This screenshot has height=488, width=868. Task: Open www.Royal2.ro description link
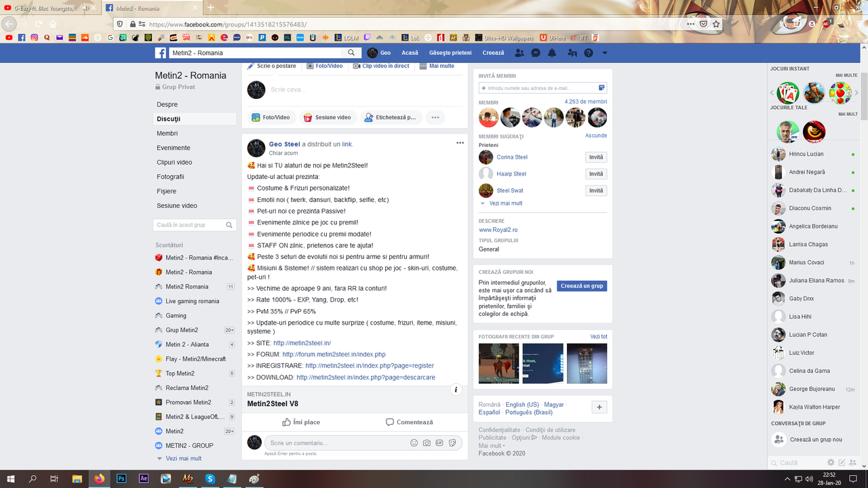point(498,230)
